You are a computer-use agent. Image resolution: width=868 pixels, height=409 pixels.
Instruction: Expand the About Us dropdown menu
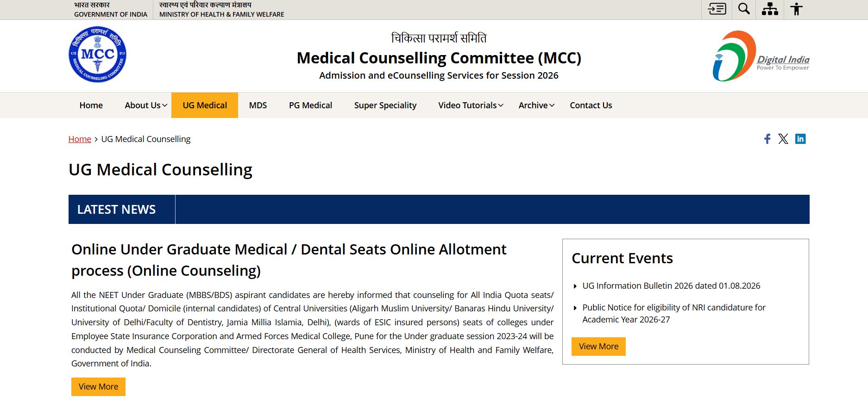point(146,105)
